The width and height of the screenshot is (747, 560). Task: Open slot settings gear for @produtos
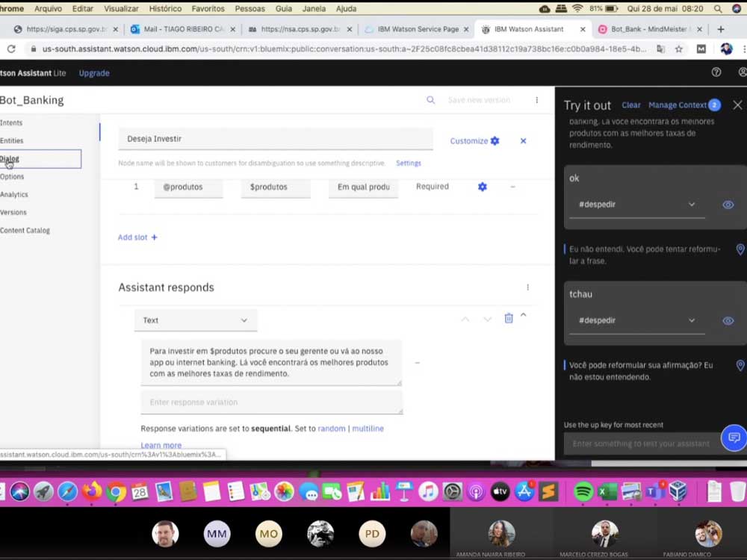tap(483, 187)
